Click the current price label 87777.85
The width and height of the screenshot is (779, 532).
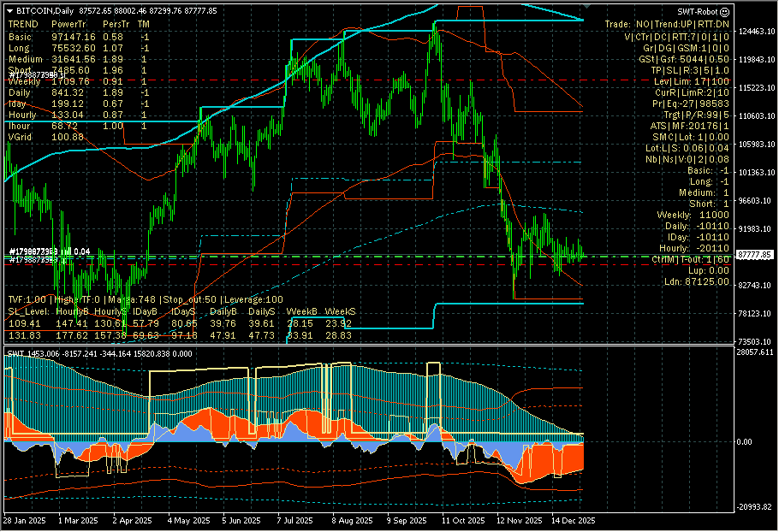(755, 255)
